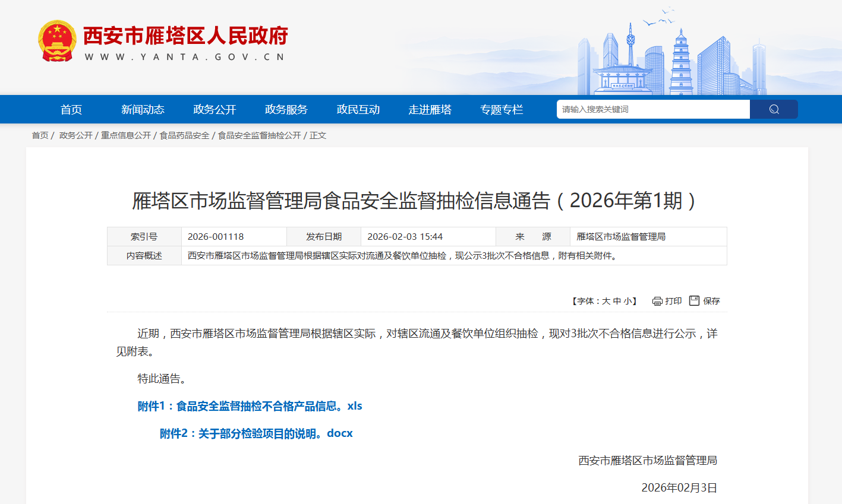Image resolution: width=842 pixels, height=504 pixels.
Task: Open the 专题专栏 menu item
Action: coord(502,110)
